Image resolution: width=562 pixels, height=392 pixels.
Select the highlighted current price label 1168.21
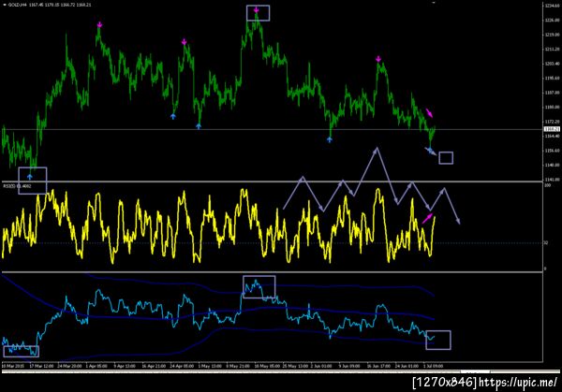[552, 129]
